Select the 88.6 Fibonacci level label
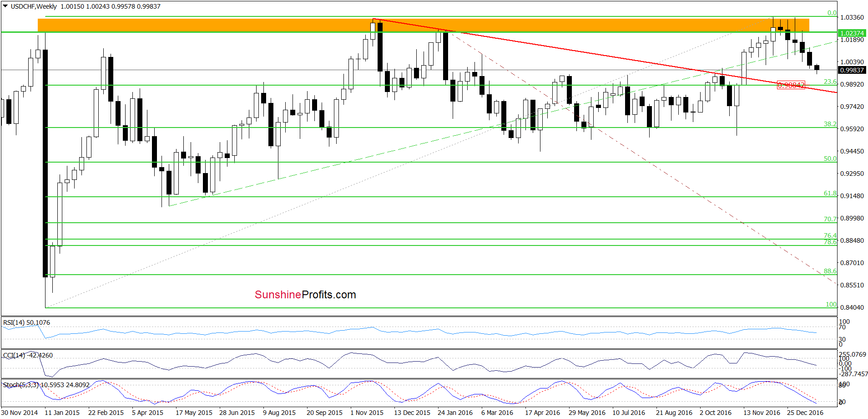 click(830, 271)
